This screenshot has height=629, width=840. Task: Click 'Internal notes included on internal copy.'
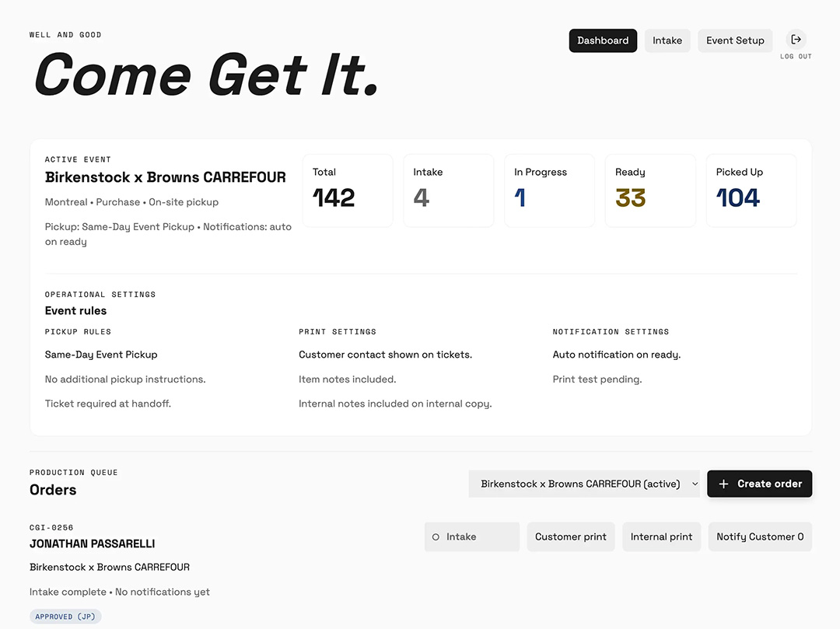[395, 404]
